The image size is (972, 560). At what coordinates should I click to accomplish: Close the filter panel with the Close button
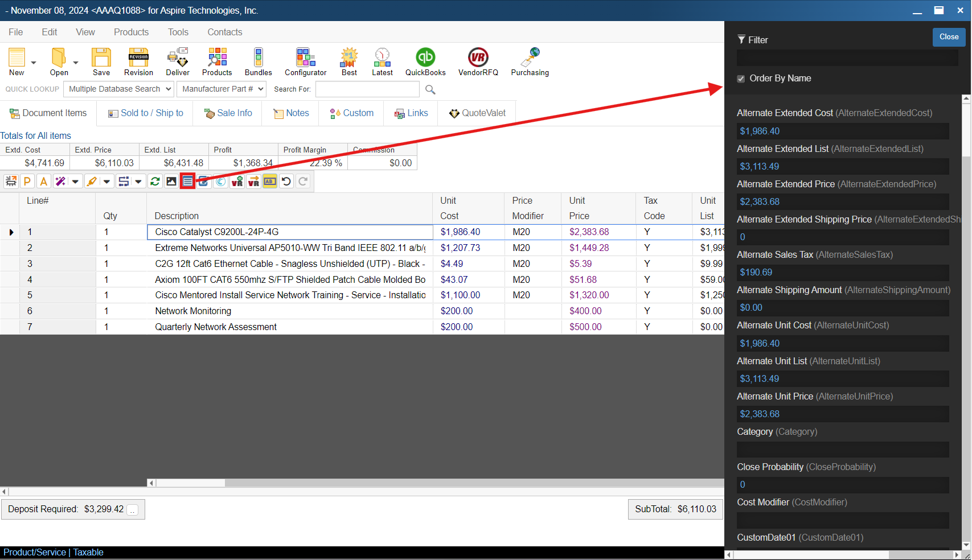[x=949, y=37]
